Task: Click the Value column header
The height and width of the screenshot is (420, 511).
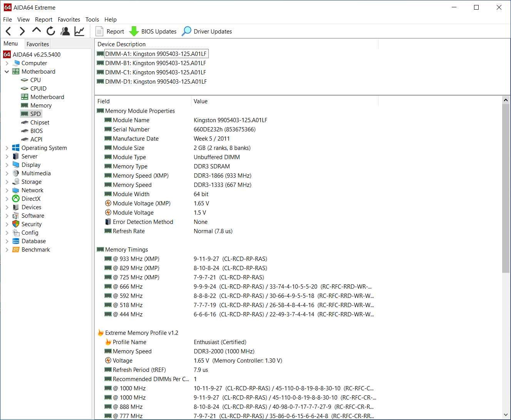Action: pyautogui.click(x=285, y=101)
